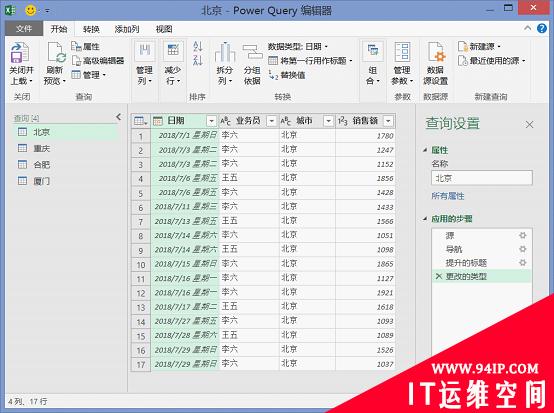Click the Close & Load (关闭并上载) icon
The height and width of the screenshot is (413, 554).
click(20, 53)
